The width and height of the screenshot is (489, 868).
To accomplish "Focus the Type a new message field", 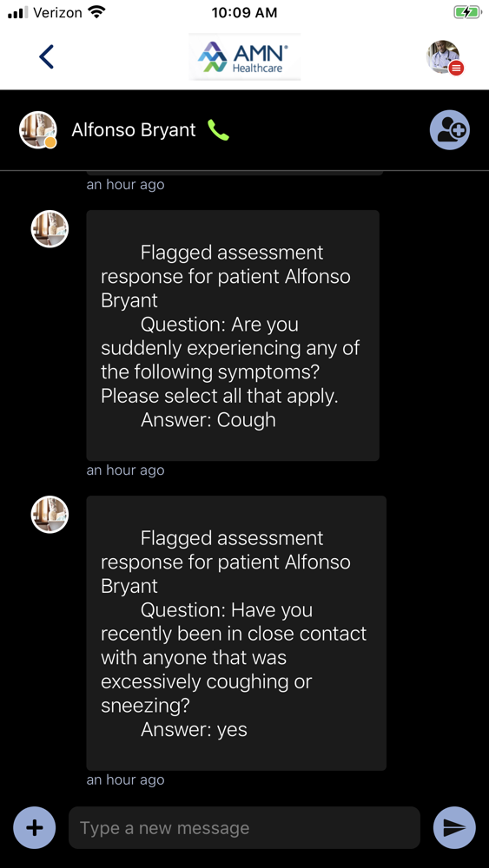I will click(244, 827).
